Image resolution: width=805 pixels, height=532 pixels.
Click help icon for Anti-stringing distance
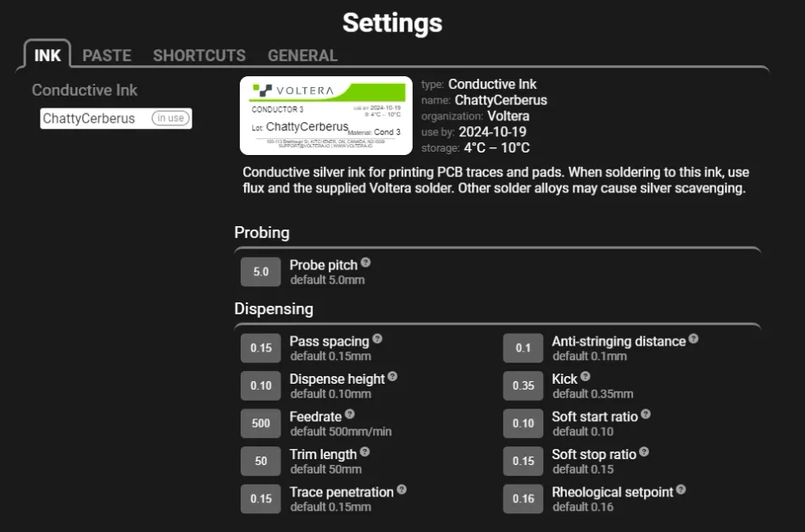tap(694, 339)
